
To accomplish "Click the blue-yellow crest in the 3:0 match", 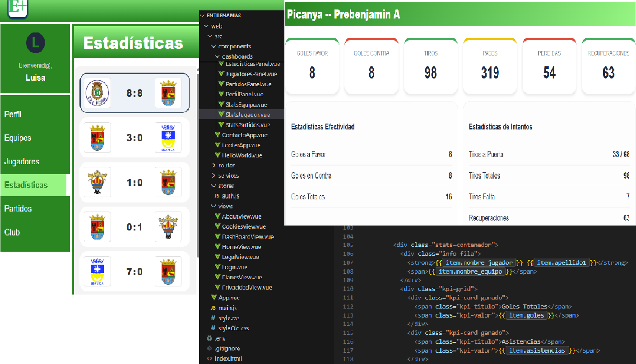I will pos(168,138).
